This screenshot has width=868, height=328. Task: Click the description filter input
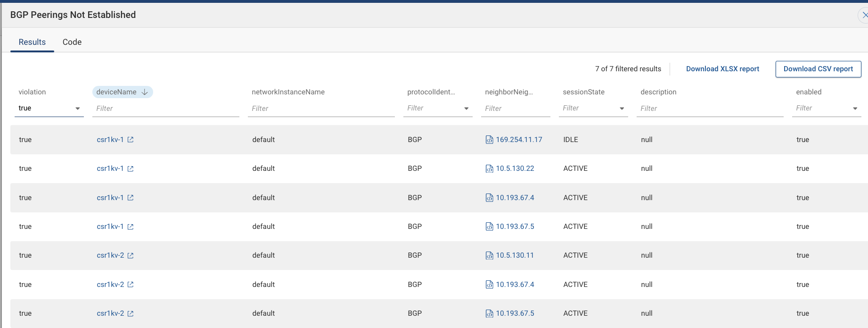tap(710, 109)
